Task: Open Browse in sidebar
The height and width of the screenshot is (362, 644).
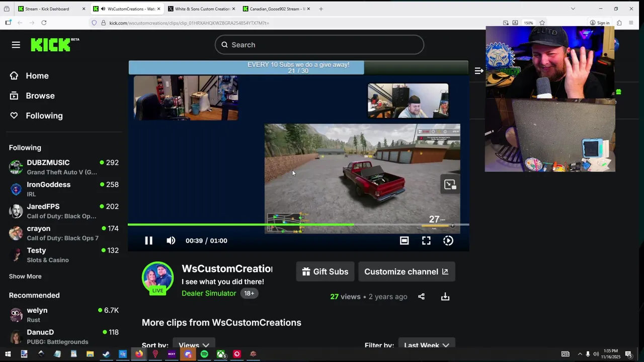Action: pos(40,96)
